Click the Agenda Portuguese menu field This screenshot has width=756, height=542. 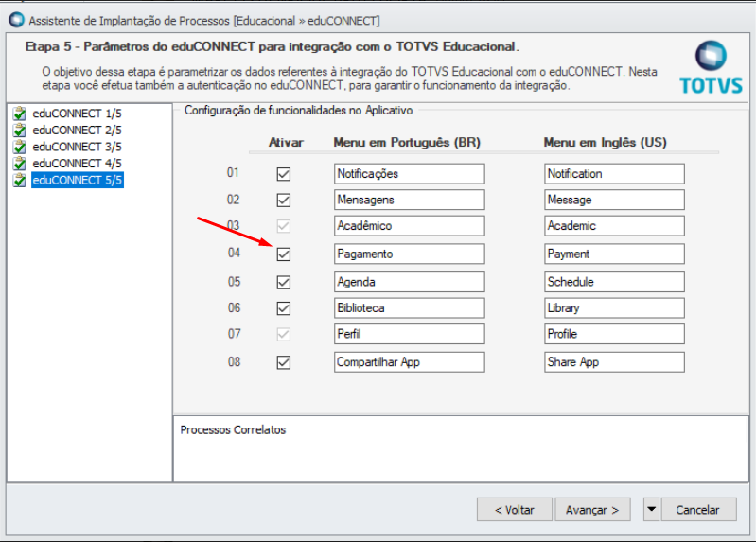(409, 282)
